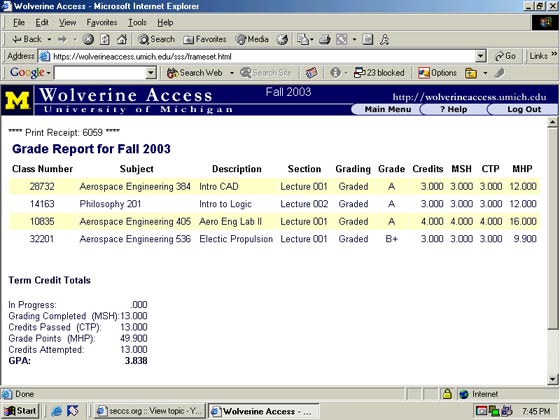Launch Internet Explorer from quick launch
The width and height of the screenshot is (560, 420).
click(56, 411)
